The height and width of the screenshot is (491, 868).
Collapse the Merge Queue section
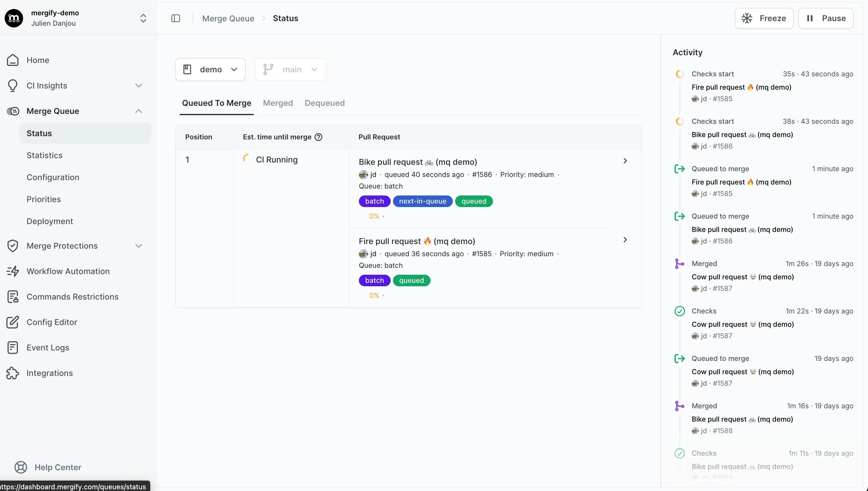(x=139, y=111)
